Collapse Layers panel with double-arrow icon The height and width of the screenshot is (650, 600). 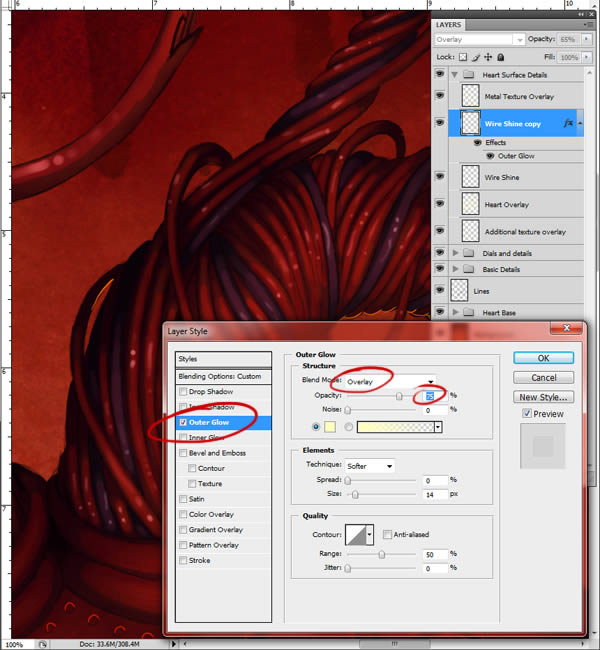(582, 14)
